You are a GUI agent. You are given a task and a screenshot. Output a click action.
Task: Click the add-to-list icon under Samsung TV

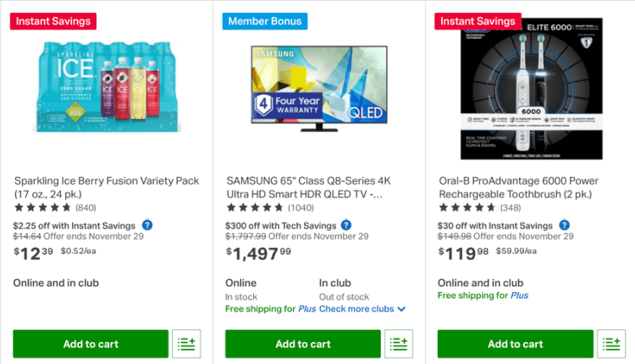(x=399, y=344)
